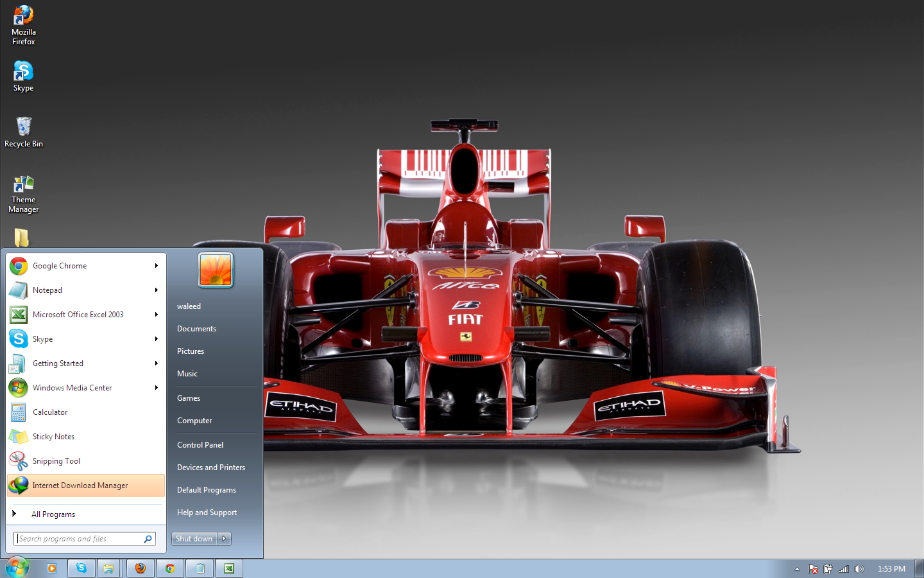924x578 pixels.
Task: Open Help and Support
Action: click(x=207, y=512)
